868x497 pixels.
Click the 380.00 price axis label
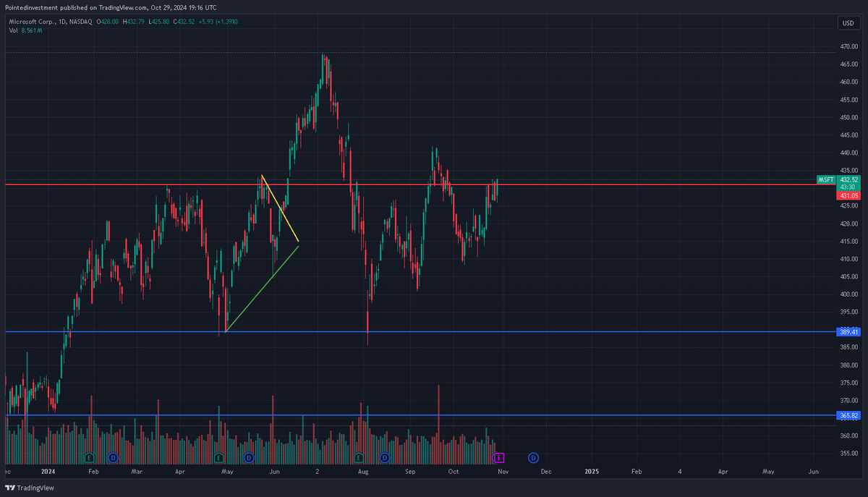[x=848, y=365]
